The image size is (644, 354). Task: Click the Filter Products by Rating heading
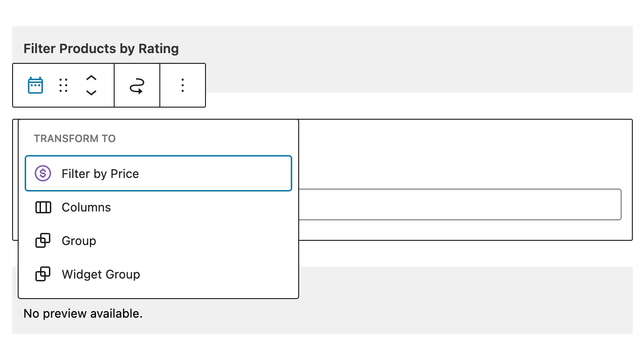[101, 48]
